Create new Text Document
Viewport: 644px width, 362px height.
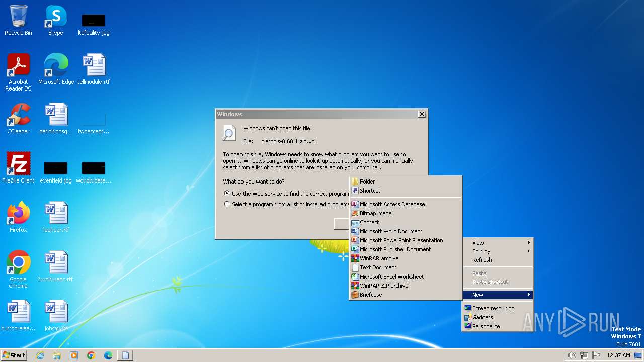pos(406,267)
